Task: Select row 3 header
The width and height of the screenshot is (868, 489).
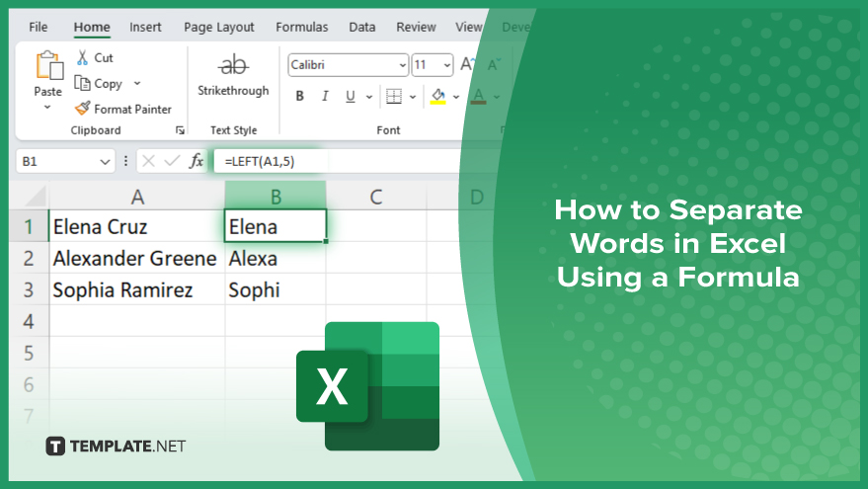Action: click(29, 289)
